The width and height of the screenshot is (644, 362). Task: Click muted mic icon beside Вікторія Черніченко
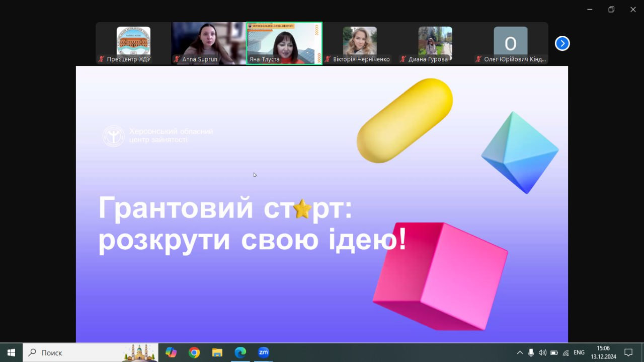pos(328,59)
